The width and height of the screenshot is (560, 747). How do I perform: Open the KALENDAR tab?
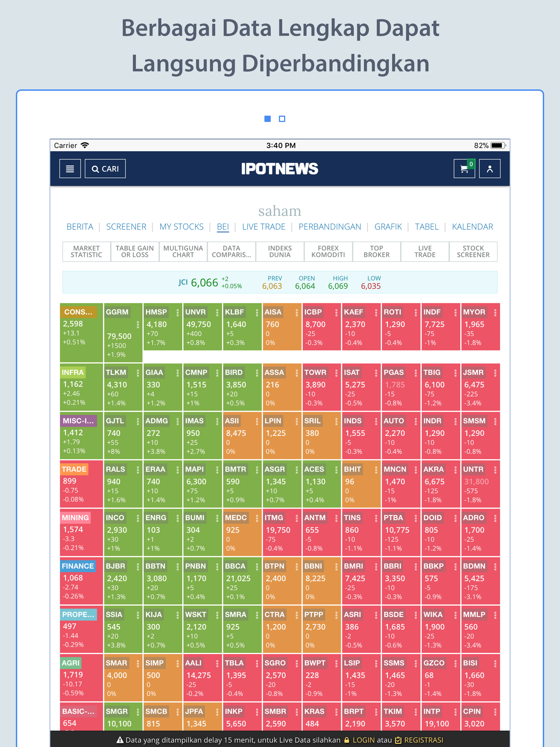tap(472, 227)
